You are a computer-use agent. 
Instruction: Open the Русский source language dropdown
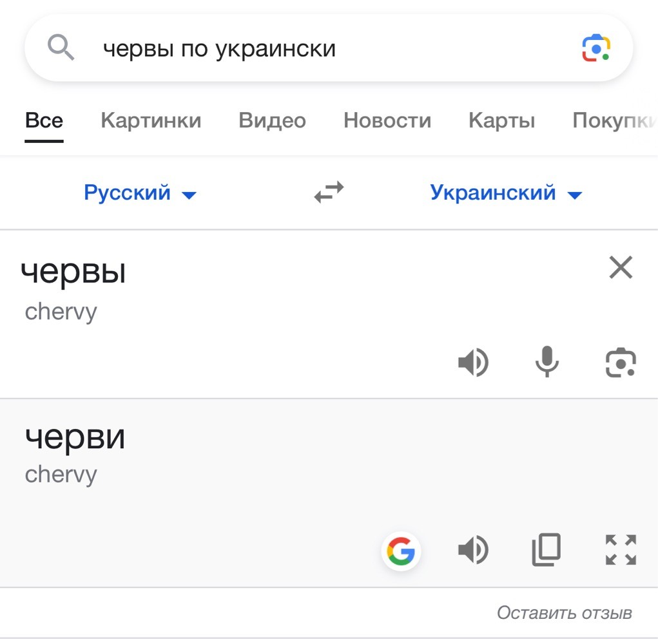pos(140,193)
